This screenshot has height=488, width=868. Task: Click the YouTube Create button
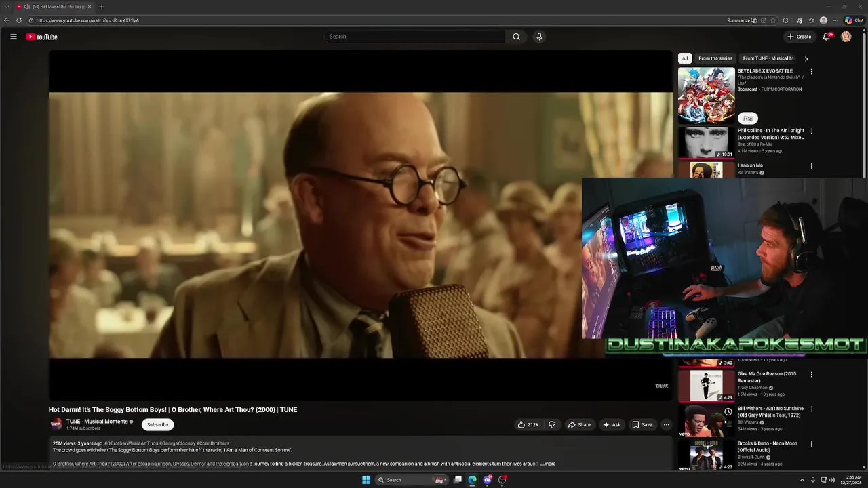[799, 37]
